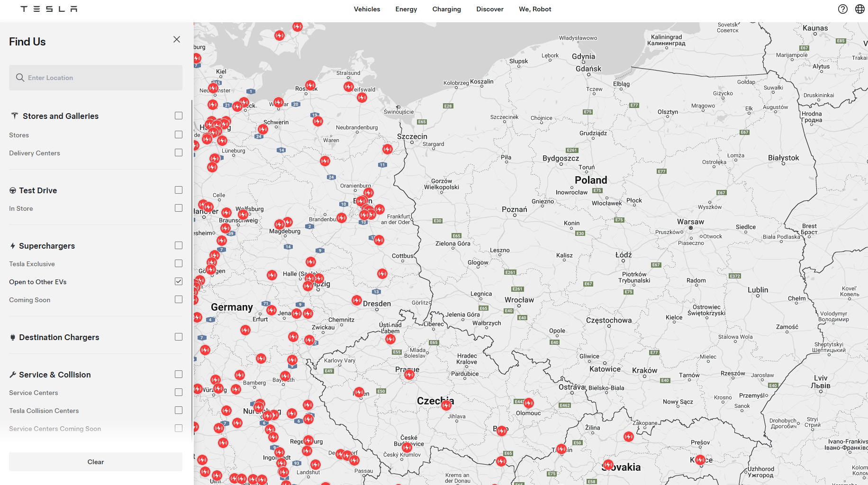868x485 pixels.
Task: Click the Stores and Galleries Tesla icon
Action: coord(14,116)
